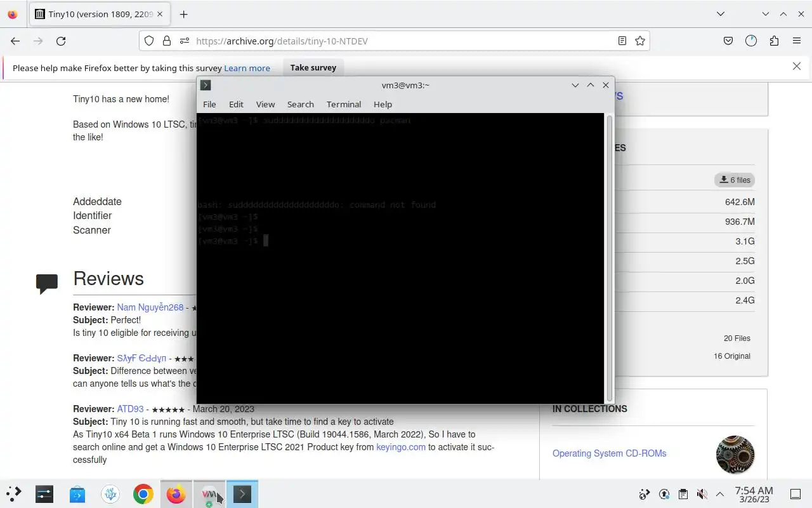
Task: Click the light-blue sea creature taskbar icon
Action: (110, 494)
